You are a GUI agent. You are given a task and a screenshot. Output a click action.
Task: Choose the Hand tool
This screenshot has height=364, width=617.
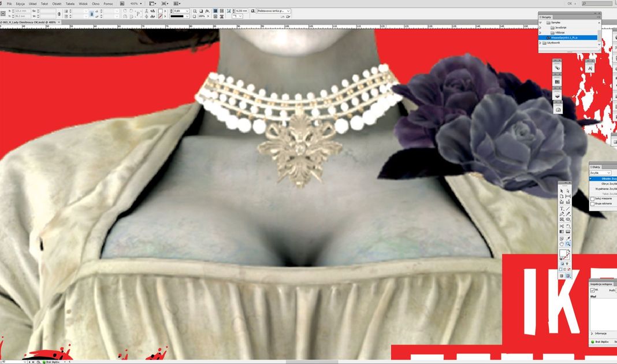[x=562, y=244]
